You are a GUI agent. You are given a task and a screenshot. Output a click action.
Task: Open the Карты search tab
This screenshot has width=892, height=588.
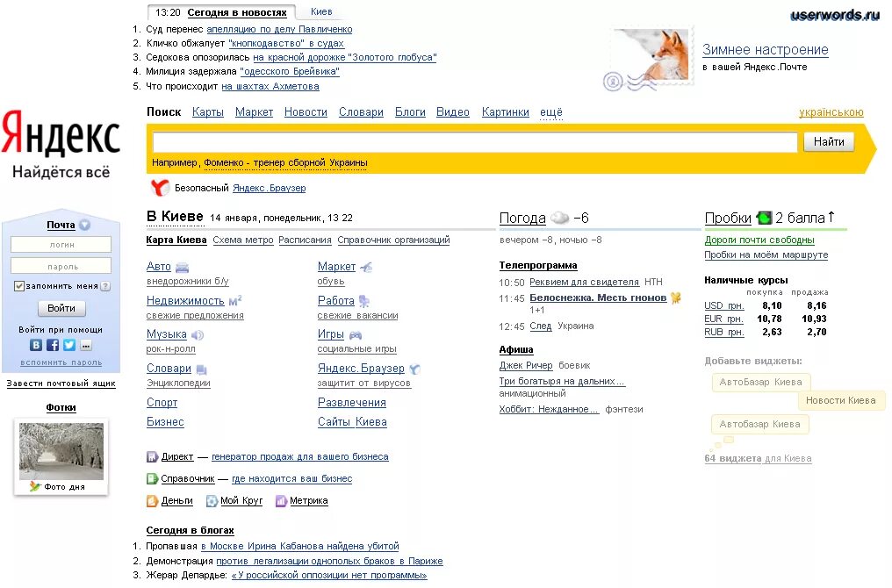(208, 112)
